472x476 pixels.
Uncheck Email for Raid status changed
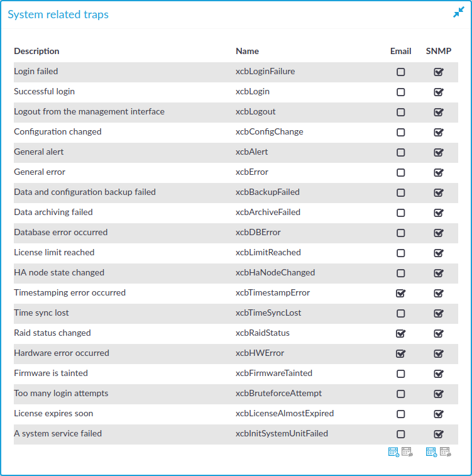point(401,334)
